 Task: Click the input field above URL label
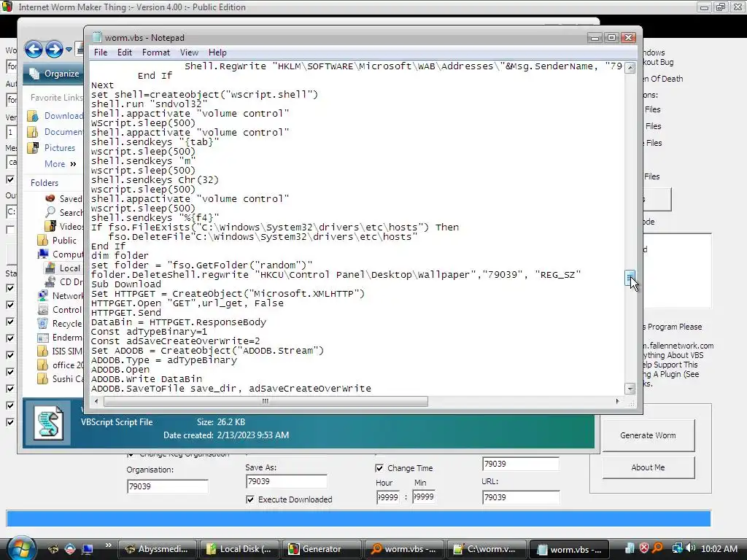[x=521, y=464]
